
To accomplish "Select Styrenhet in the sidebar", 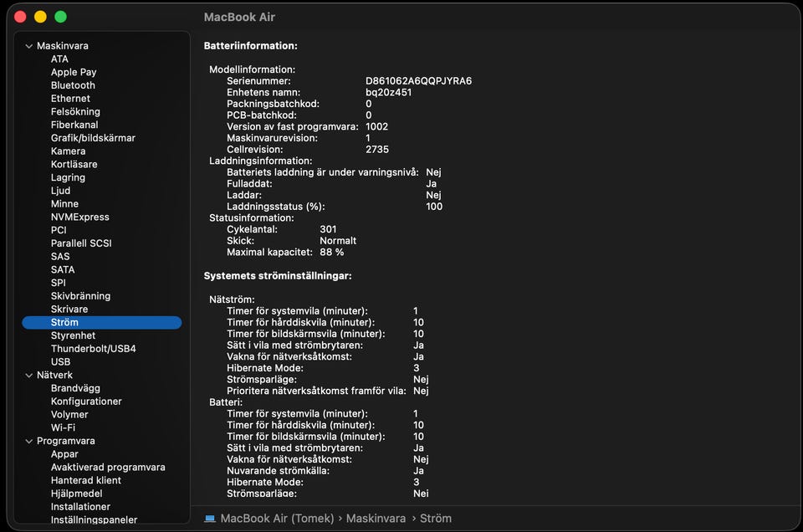I will [73, 335].
